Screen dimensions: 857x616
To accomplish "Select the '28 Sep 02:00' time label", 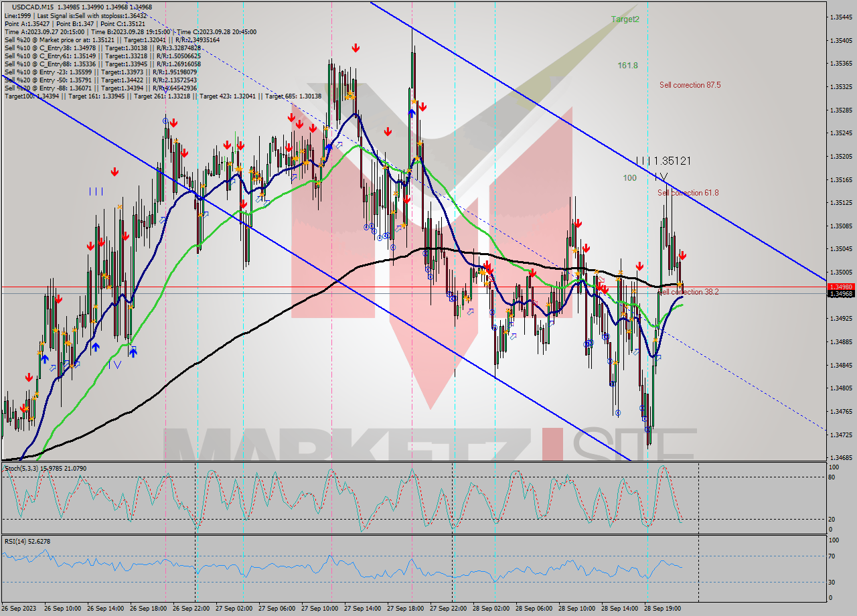I will (491, 609).
